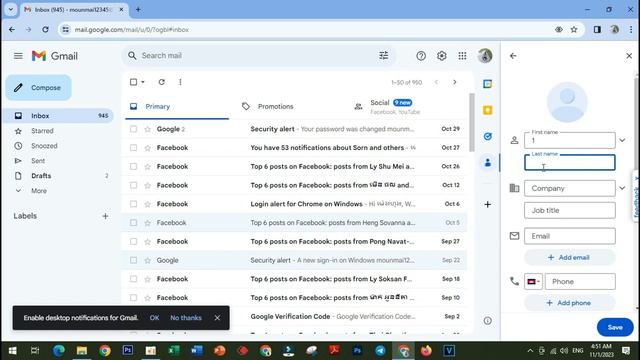Screen dimensions: 640x360
Task: Open the more options three-dot menu in inbox toolbar
Action: (x=180, y=82)
